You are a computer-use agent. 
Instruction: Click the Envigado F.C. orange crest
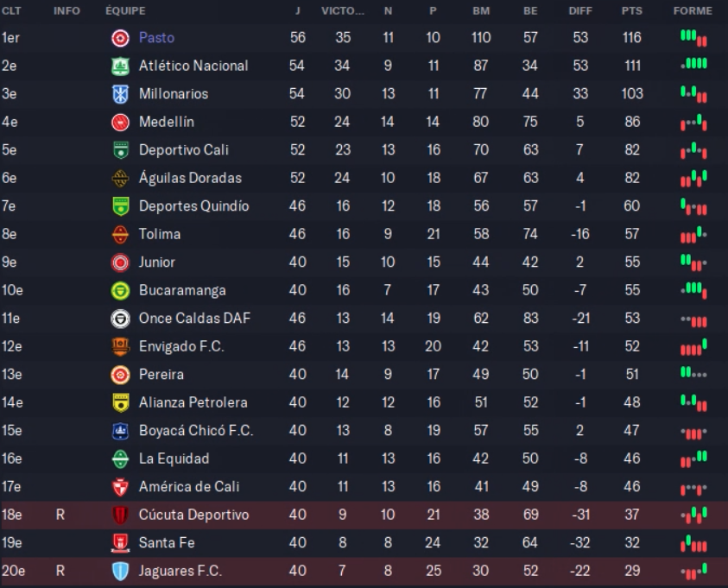tap(120, 347)
